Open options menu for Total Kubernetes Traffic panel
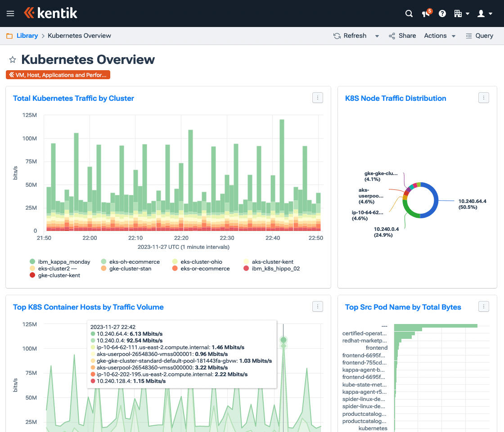The width and height of the screenshot is (504, 432). coord(317,98)
